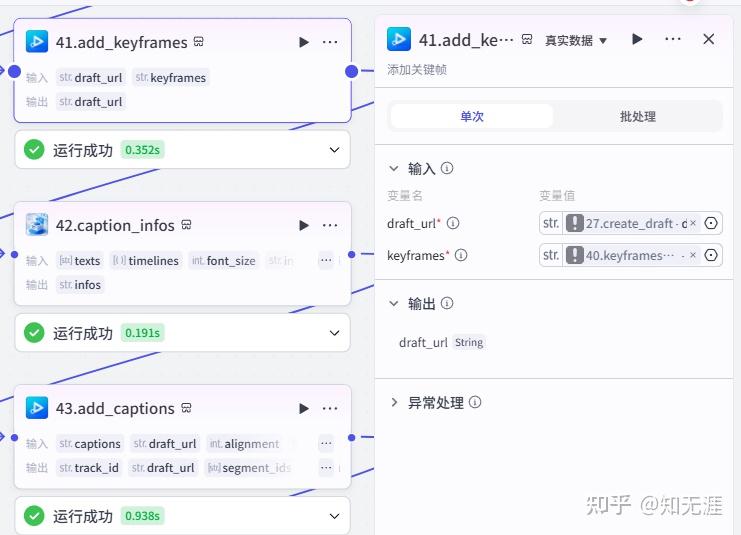Run node from the side panel header
This screenshot has height=535, width=741.
coord(637,39)
